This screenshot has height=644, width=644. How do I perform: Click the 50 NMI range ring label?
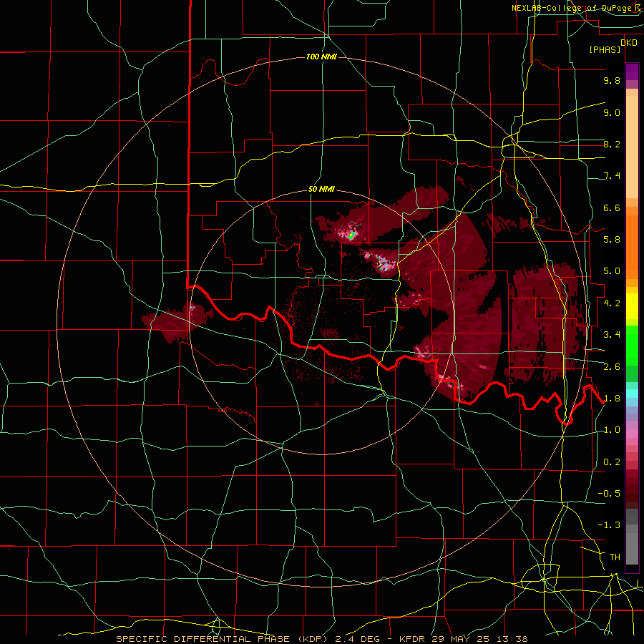pos(321,189)
